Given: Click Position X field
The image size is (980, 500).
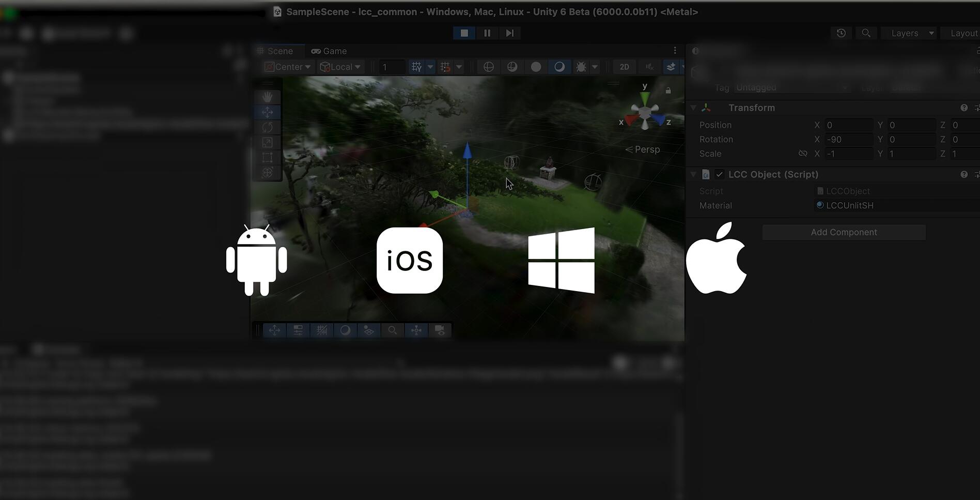Looking at the screenshot, I should pos(849,125).
